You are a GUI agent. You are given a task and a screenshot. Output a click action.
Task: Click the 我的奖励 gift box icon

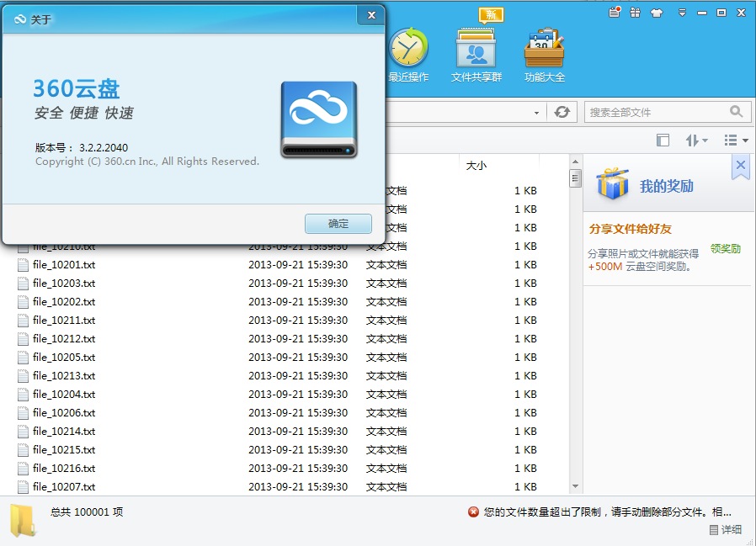coord(612,183)
